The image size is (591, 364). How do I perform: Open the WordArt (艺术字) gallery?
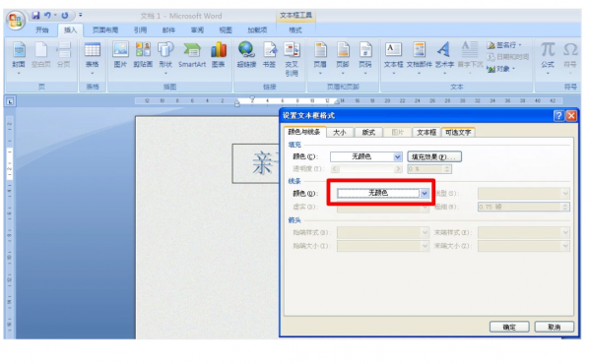(x=444, y=58)
